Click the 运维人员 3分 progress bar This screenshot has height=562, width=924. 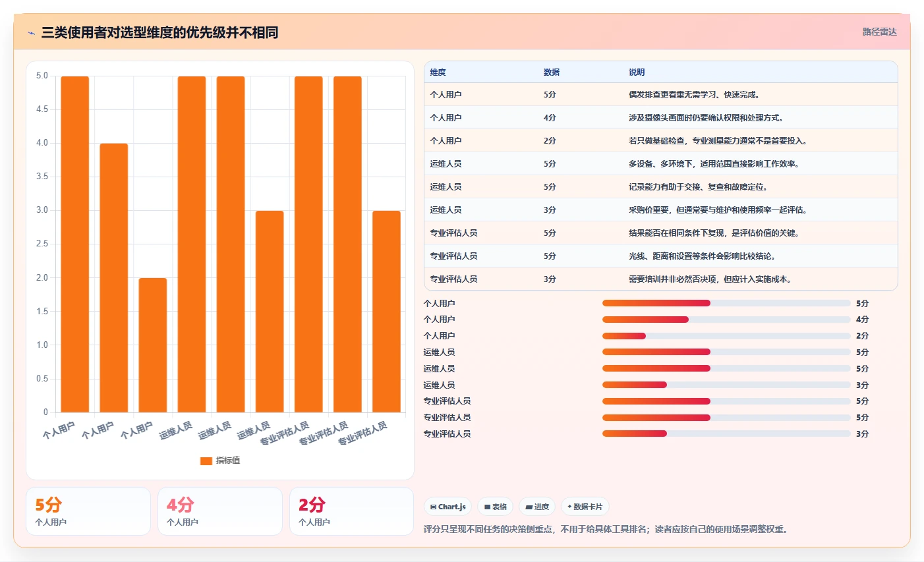point(726,385)
